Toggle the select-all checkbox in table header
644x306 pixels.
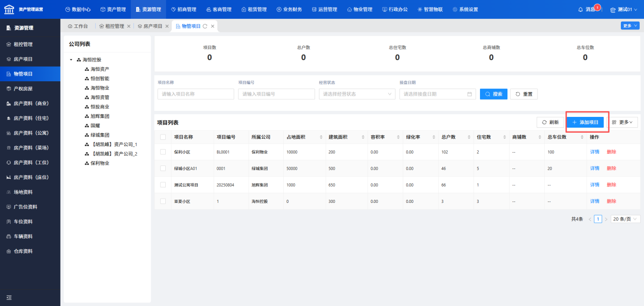[163, 137]
